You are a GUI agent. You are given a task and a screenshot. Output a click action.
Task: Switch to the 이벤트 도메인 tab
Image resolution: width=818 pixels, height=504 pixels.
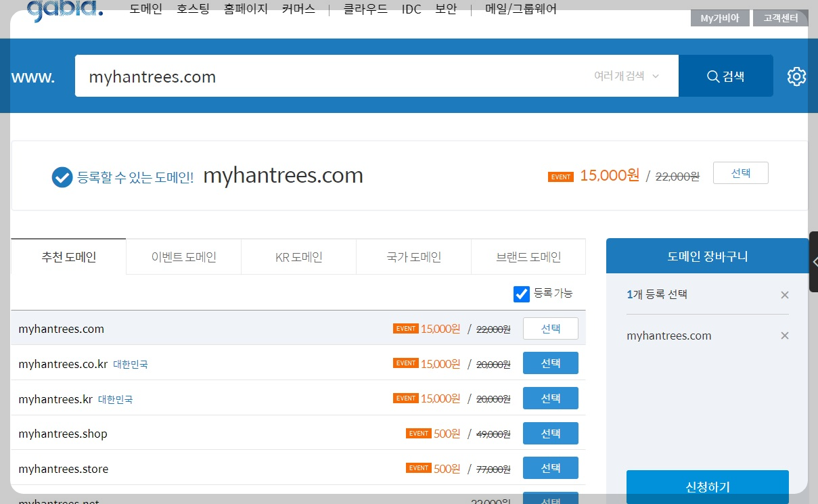[x=183, y=256]
